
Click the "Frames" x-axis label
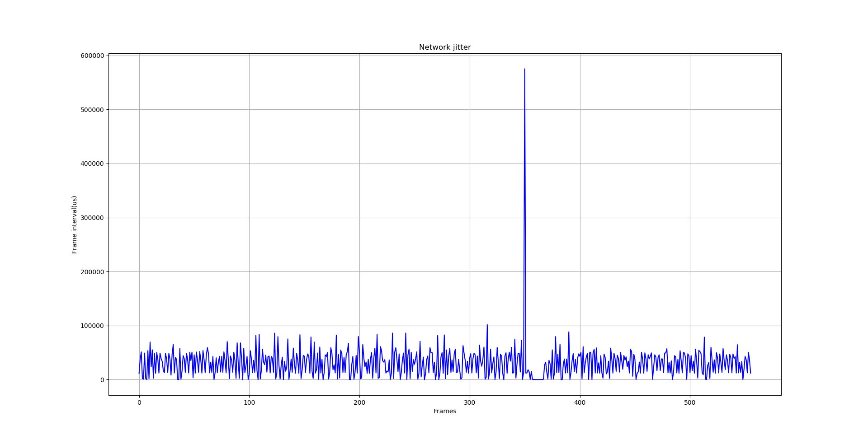click(444, 411)
